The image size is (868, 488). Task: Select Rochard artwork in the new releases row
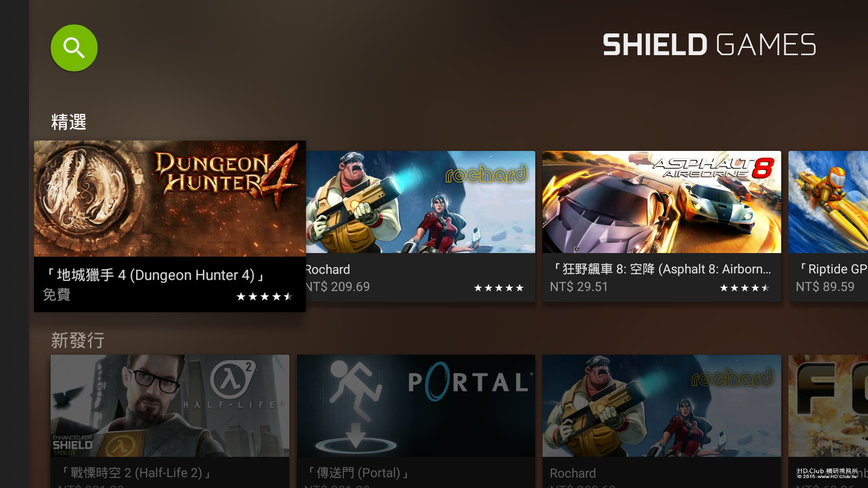click(x=661, y=405)
